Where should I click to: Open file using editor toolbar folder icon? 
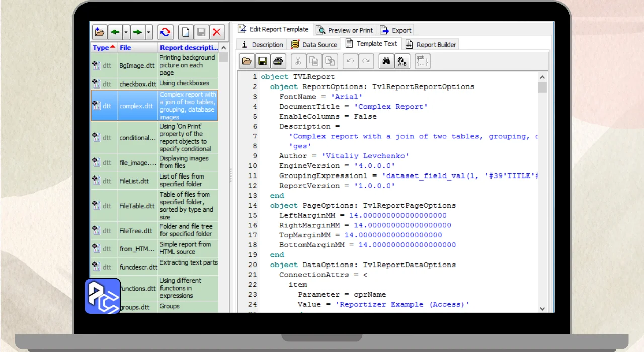247,61
